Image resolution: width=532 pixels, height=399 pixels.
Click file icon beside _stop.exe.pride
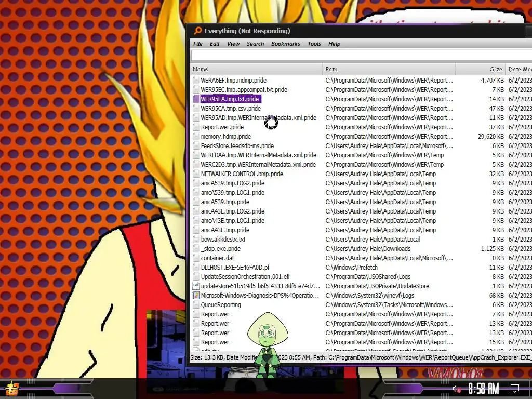tap(196, 249)
